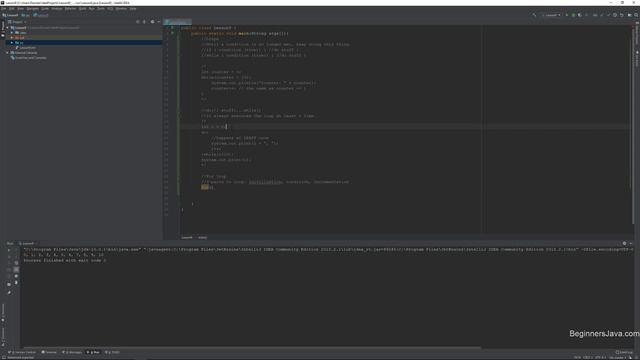Select the Lesson8.iml file in tree
This screenshot has width=640, height=360.
25,48
